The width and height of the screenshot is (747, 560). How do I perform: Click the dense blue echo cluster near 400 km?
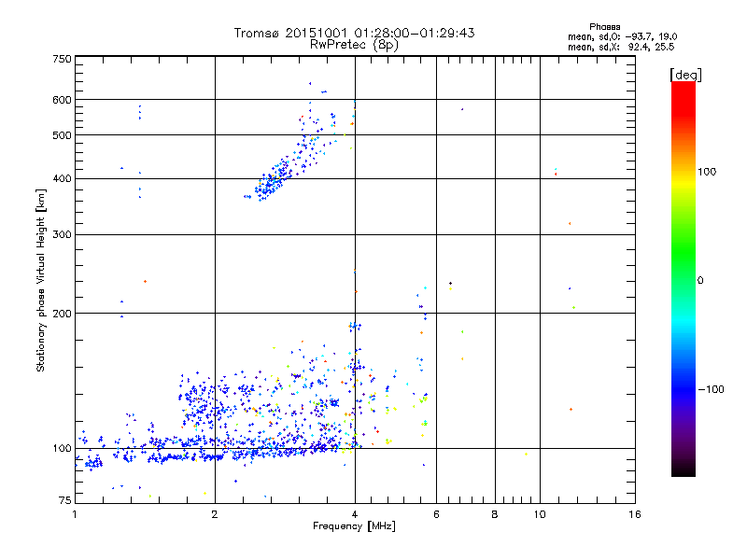(x=274, y=182)
